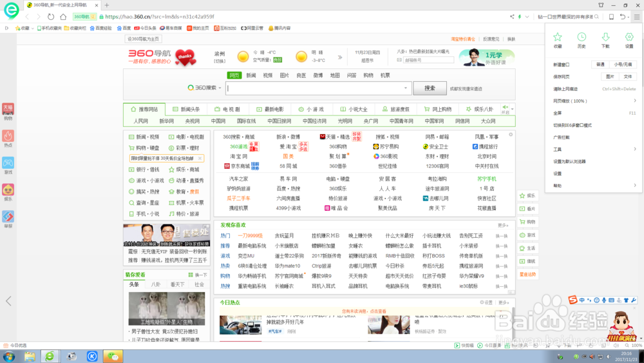Select the 购物 search type

[368, 75]
